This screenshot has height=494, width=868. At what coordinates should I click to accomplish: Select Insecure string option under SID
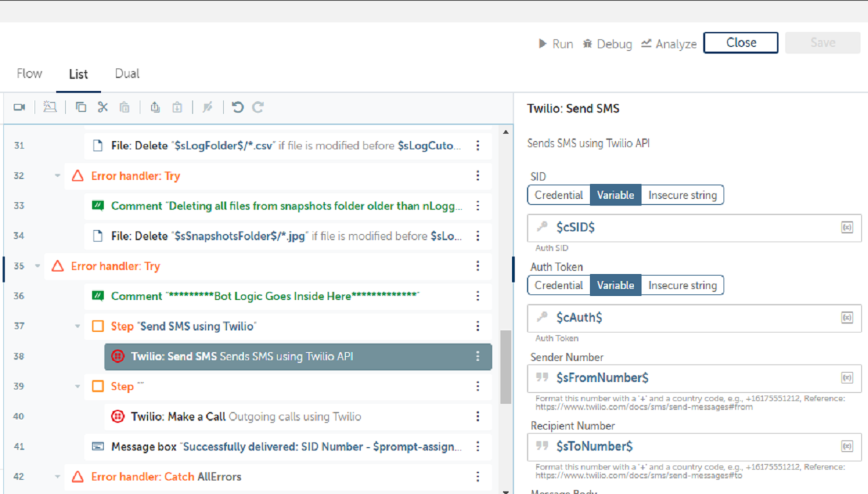(682, 195)
